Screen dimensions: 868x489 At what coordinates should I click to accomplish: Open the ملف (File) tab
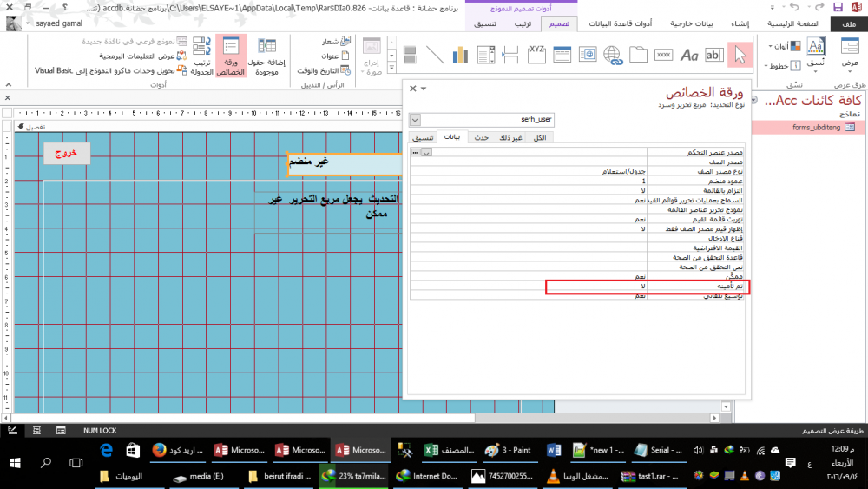[849, 23]
